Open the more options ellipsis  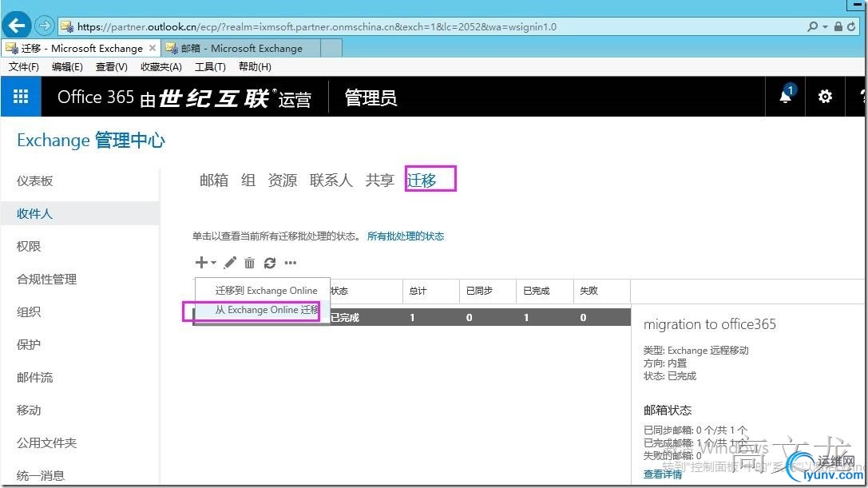tap(290, 263)
